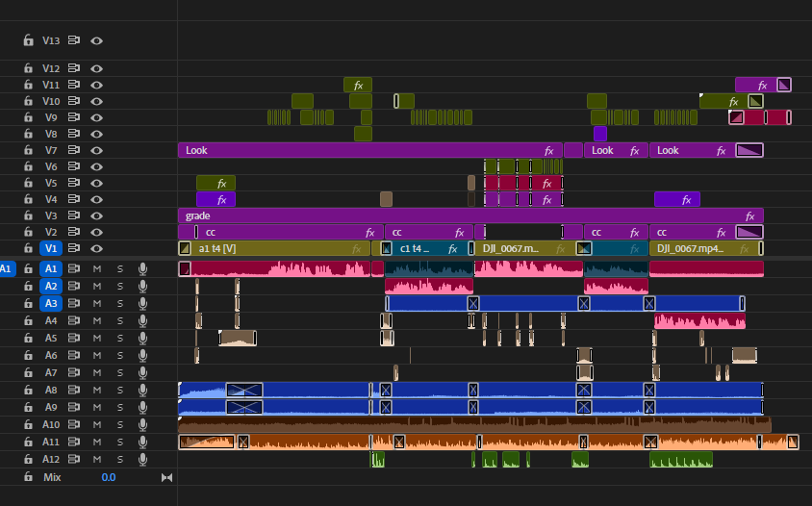Toggle lock on track V4
Viewport: 812px width, 506px height.
(x=29, y=199)
